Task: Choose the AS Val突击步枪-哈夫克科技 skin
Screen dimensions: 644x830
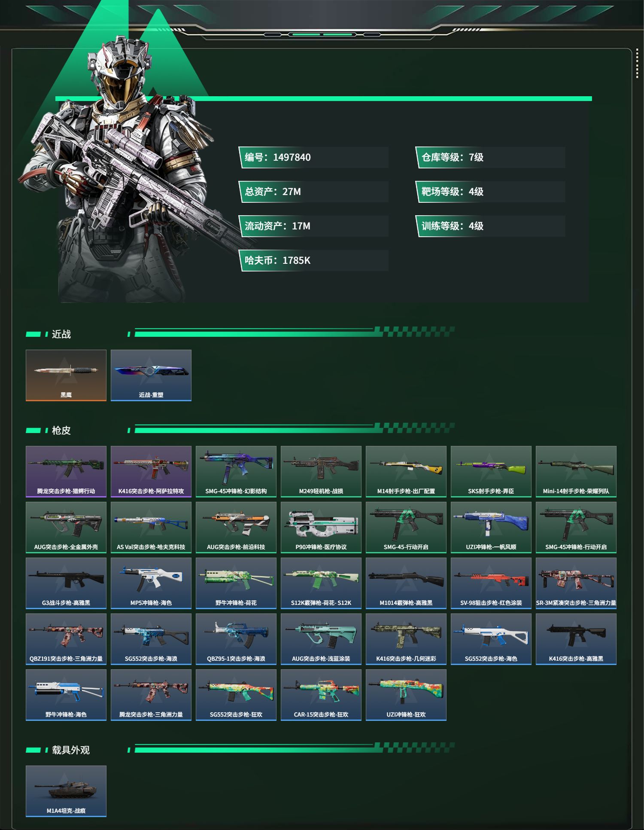Action: point(151,528)
